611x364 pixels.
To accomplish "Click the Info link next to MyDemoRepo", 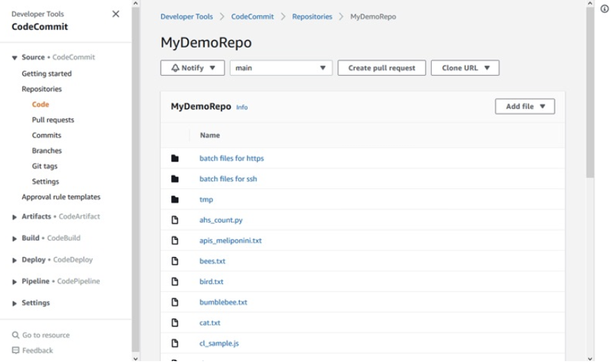I will click(242, 107).
